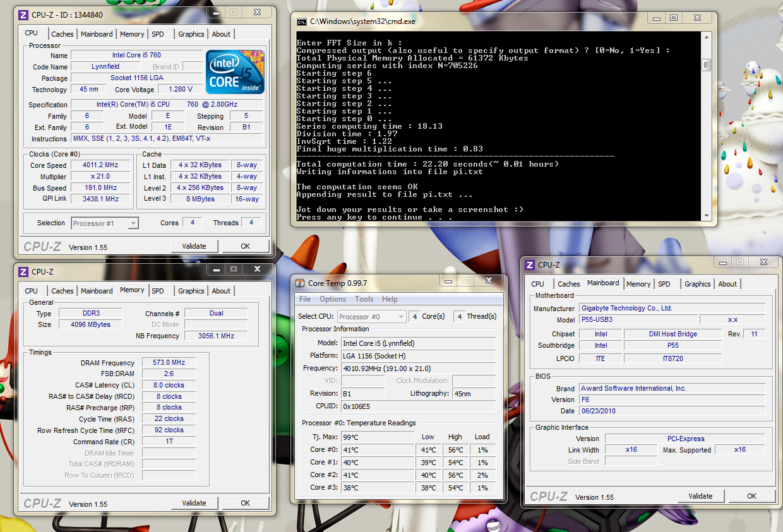Click Validate in the CPU-Z ID 1344840 window

tap(194, 246)
